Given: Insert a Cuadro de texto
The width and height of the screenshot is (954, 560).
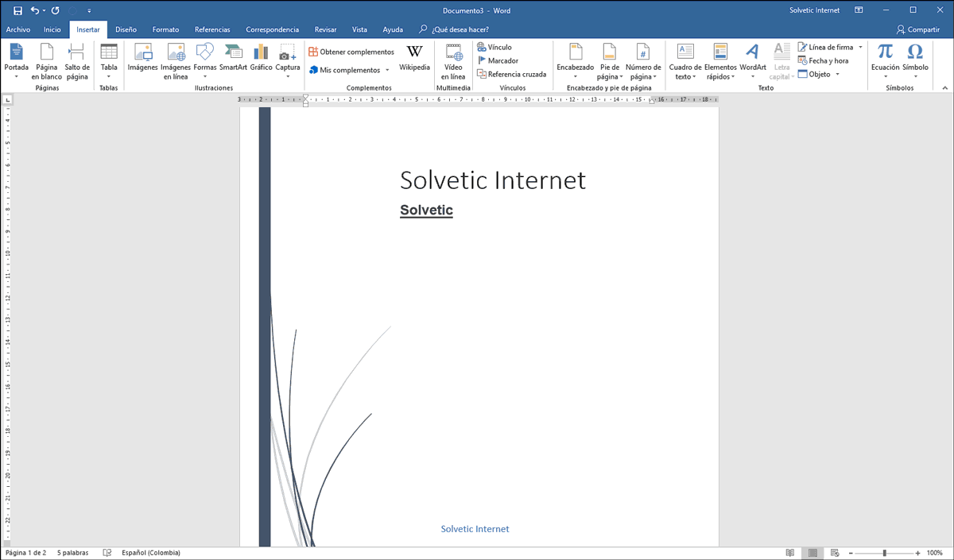Looking at the screenshot, I should [x=685, y=62].
